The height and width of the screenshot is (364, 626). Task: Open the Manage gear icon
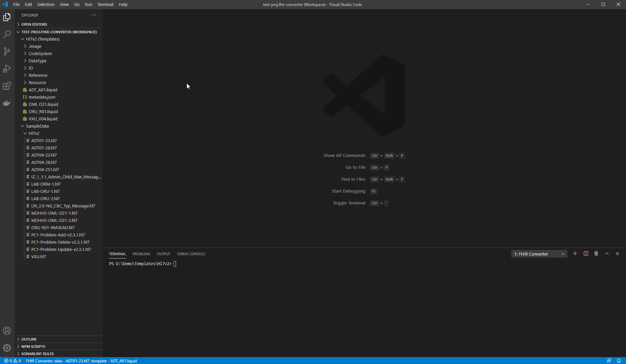pos(7,348)
